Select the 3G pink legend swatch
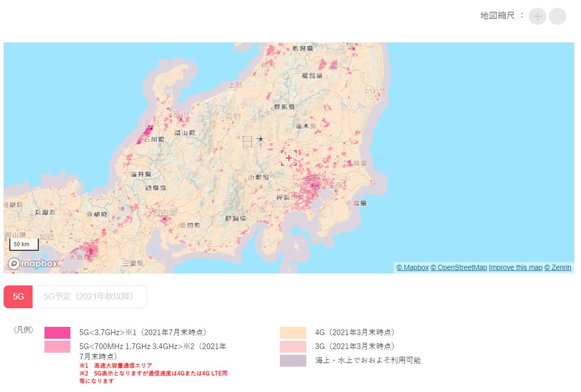 [292, 346]
